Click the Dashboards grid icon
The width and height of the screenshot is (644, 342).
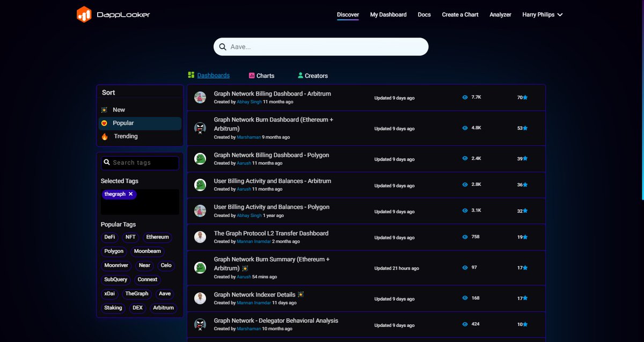pyautogui.click(x=191, y=75)
